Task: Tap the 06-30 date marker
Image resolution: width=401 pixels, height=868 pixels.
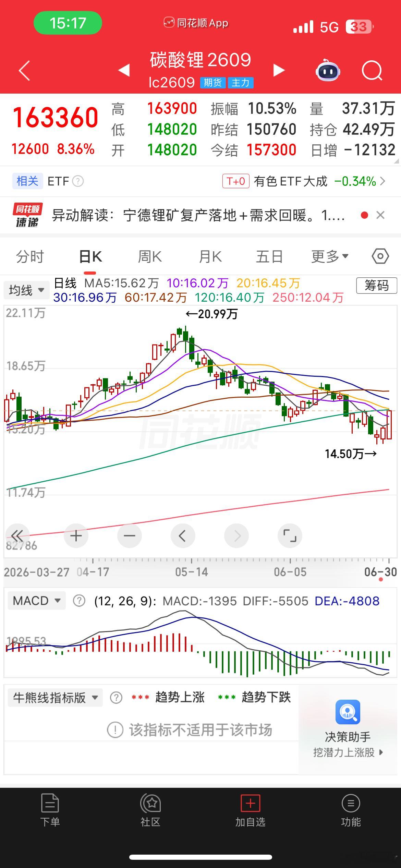Action: coord(380,572)
